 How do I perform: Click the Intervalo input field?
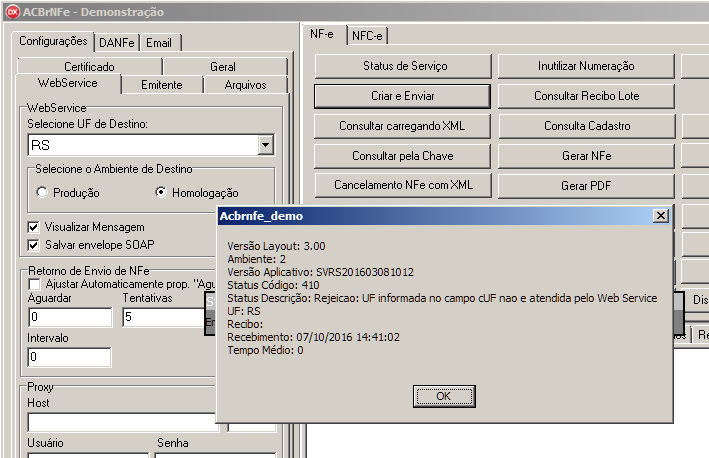[69, 357]
